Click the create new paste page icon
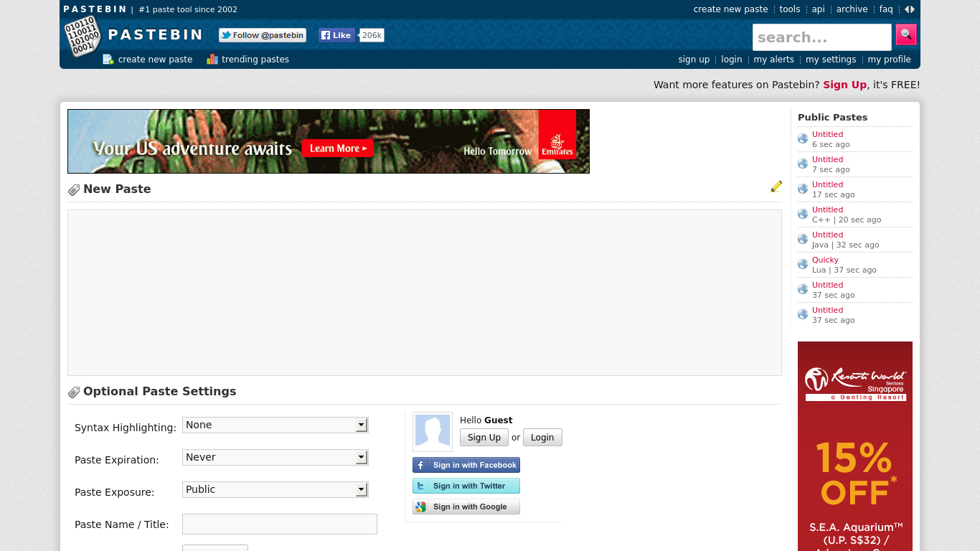The width and height of the screenshot is (980, 551). pyautogui.click(x=108, y=60)
